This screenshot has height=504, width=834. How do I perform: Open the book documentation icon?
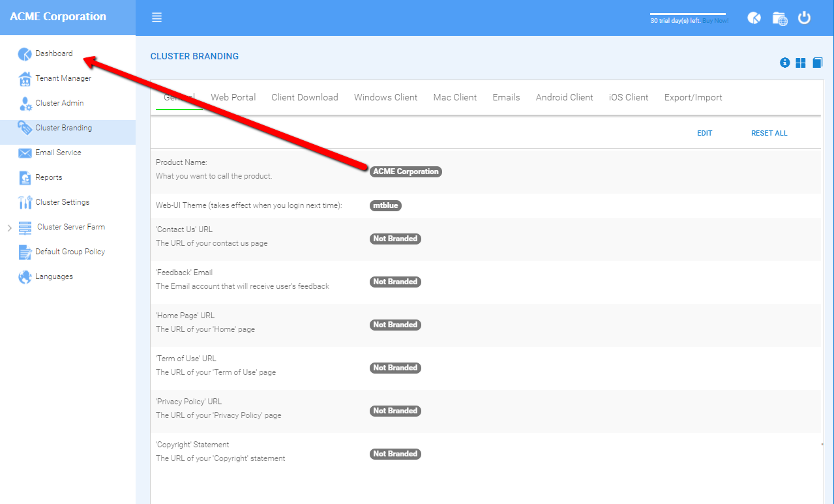point(817,63)
